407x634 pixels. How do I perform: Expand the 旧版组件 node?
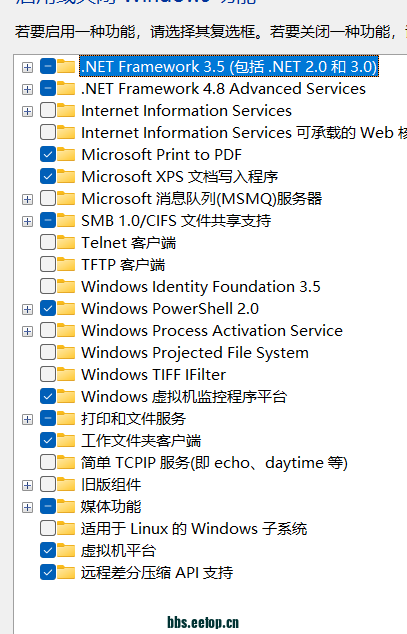[27, 485]
